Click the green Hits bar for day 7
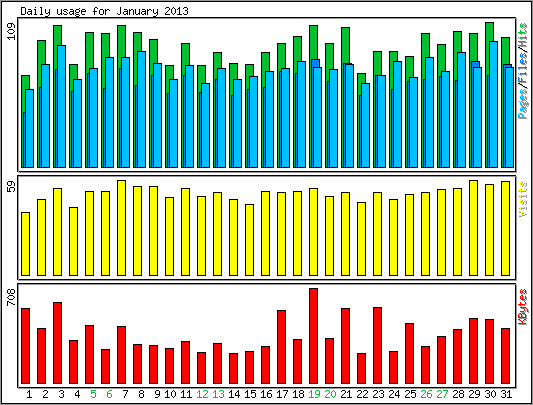The image size is (533, 405). tap(121, 41)
